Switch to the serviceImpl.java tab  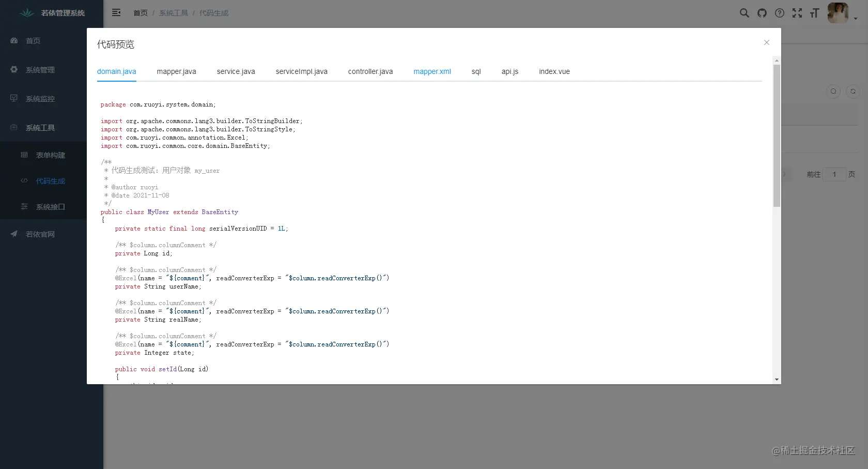(x=302, y=71)
